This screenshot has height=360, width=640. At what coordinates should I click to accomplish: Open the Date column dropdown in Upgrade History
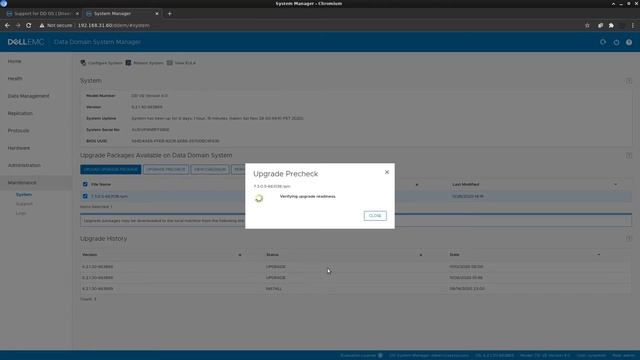click(599, 255)
